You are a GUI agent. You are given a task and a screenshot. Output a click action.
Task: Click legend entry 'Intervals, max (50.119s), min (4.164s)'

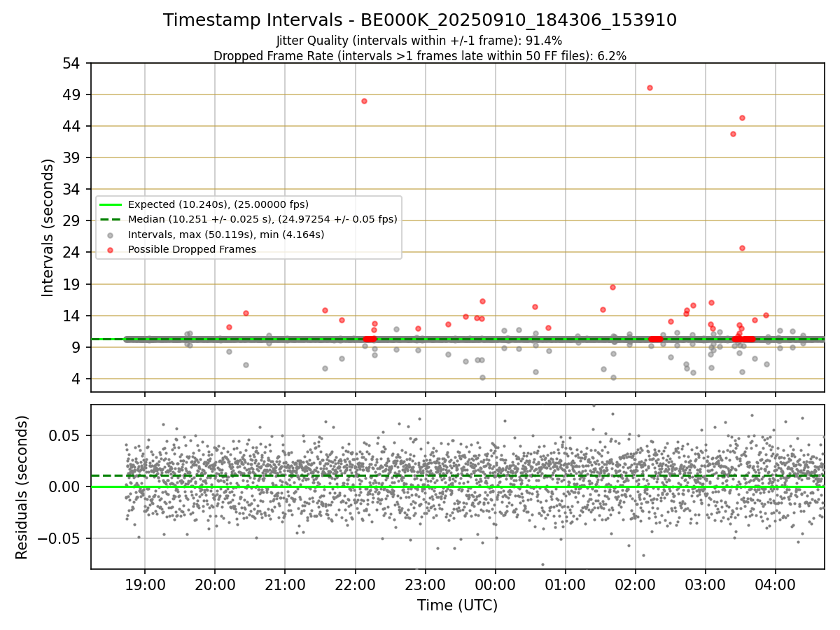tap(226, 234)
